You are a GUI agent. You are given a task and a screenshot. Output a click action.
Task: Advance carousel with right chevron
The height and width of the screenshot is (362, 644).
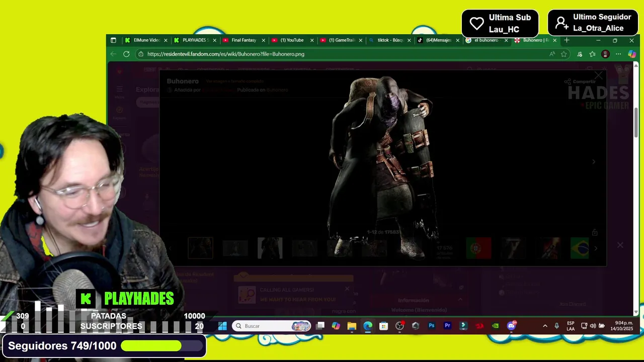pyautogui.click(x=596, y=248)
